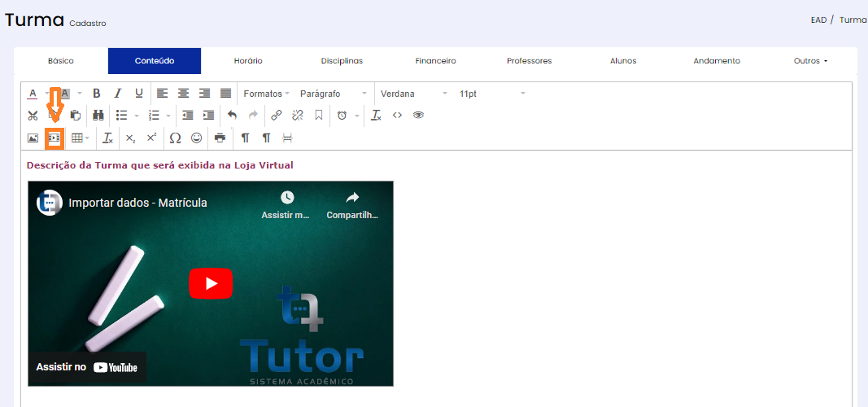Image resolution: width=868 pixels, height=407 pixels.
Task: Print the content with printer icon
Action: (x=220, y=138)
